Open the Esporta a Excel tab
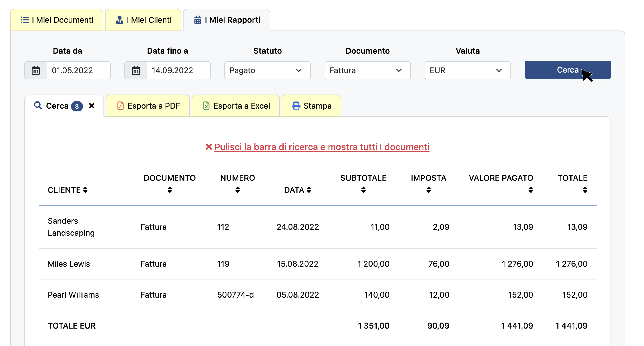 [x=236, y=106]
